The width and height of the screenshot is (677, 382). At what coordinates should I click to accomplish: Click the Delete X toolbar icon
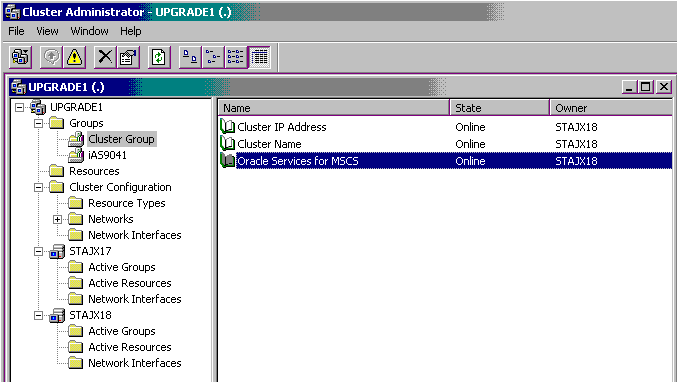coord(105,57)
